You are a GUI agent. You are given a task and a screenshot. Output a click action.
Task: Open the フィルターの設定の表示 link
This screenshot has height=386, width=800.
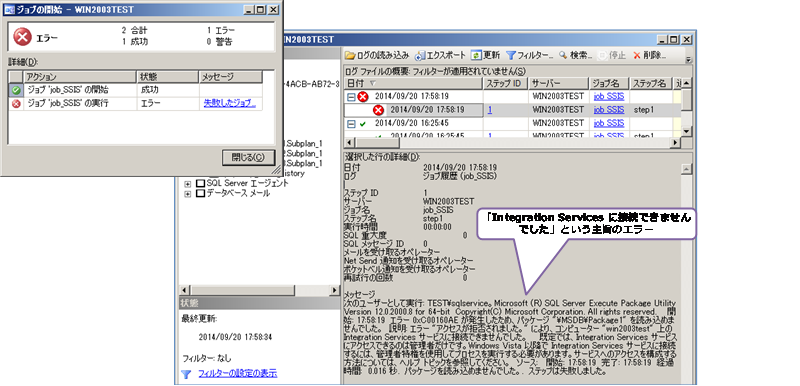click(x=237, y=374)
